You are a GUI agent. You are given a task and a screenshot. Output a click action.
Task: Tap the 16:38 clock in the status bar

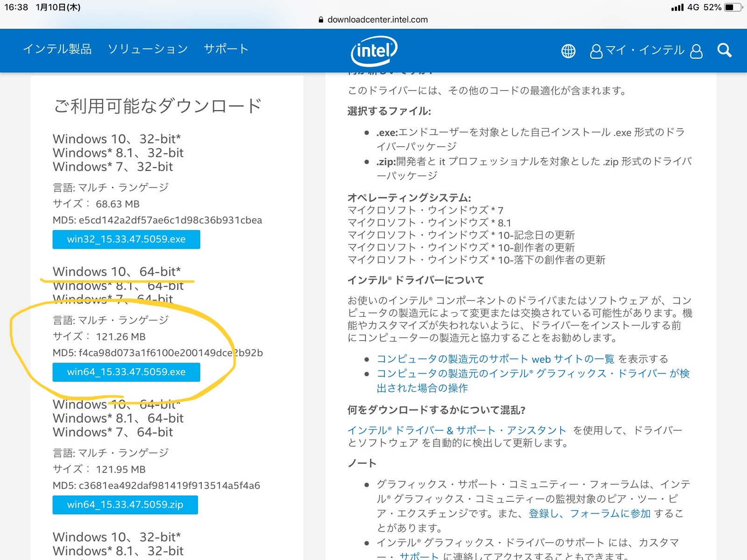16,7
